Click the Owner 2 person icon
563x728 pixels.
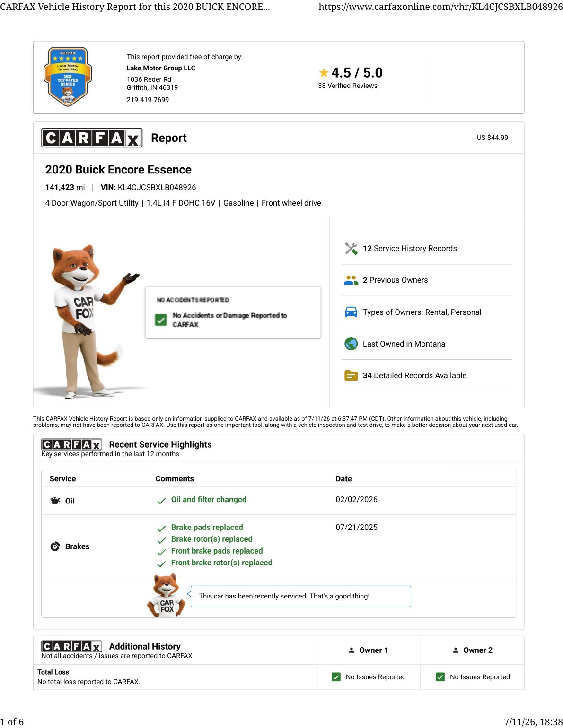456,650
